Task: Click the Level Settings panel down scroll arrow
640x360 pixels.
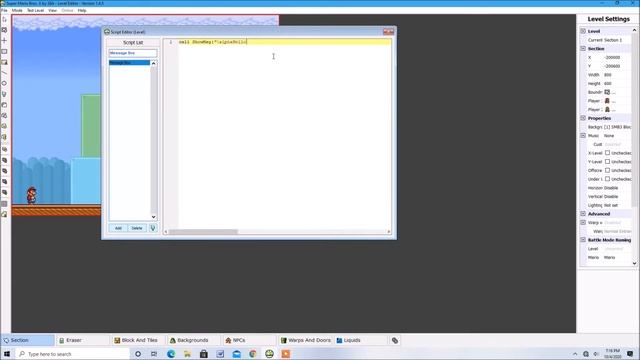Action: point(634,263)
